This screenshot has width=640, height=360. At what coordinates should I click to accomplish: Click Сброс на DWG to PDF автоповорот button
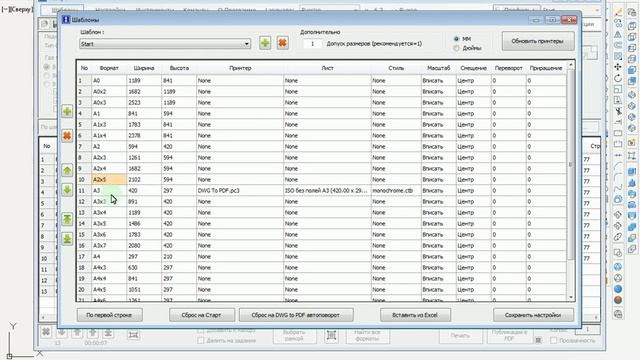point(296,315)
